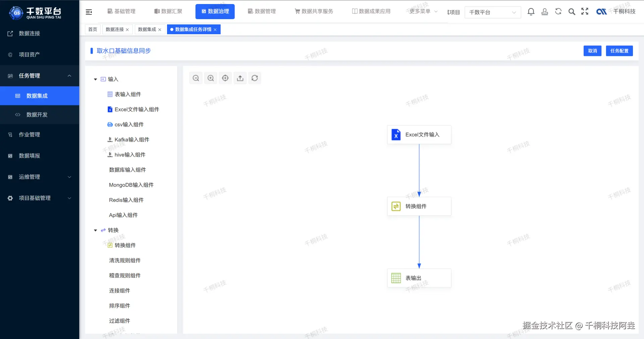
Task: Toggle fullscreen with the expand icon
Action: (585, 11)
